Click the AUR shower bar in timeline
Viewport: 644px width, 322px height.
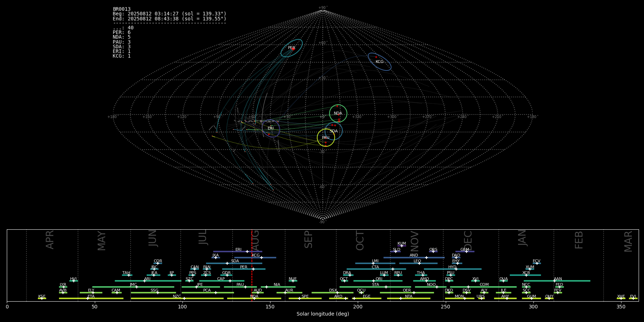(289, 293)
